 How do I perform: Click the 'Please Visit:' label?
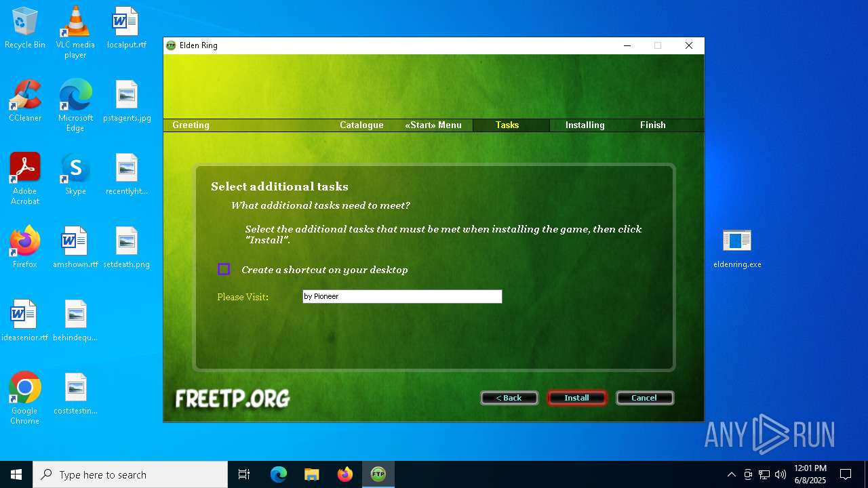[243, 297]
